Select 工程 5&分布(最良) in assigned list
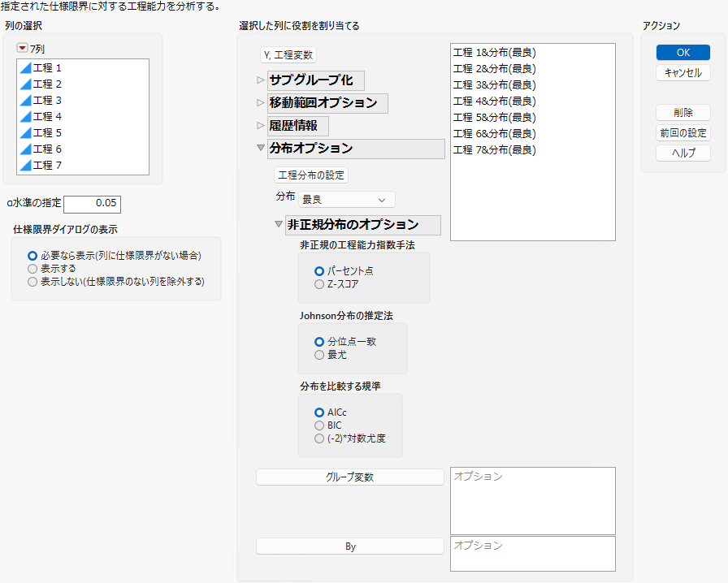Screen dimensions: 728x583 pyautogui.click(x=495, y=118)
